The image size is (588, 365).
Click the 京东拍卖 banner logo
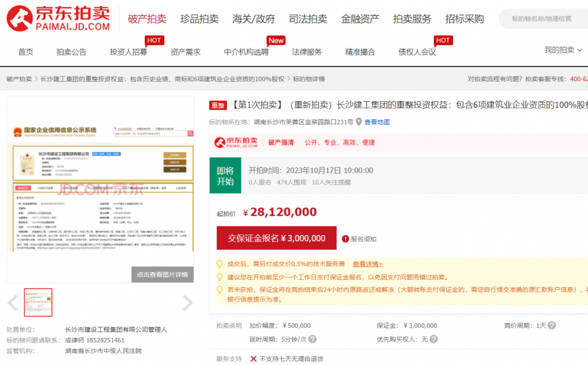[236, 142]
